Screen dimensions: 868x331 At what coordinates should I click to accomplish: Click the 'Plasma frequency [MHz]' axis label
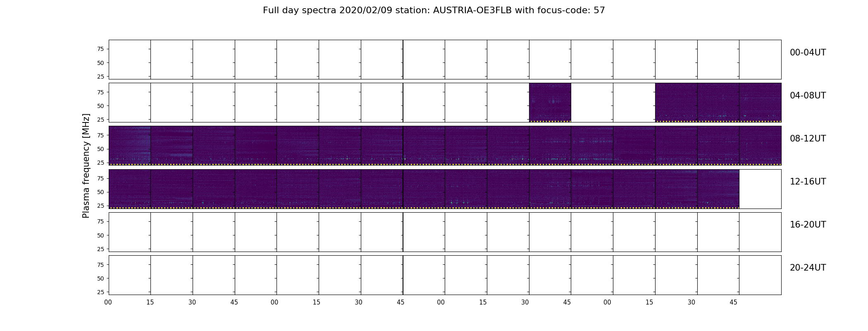(86, 166)
